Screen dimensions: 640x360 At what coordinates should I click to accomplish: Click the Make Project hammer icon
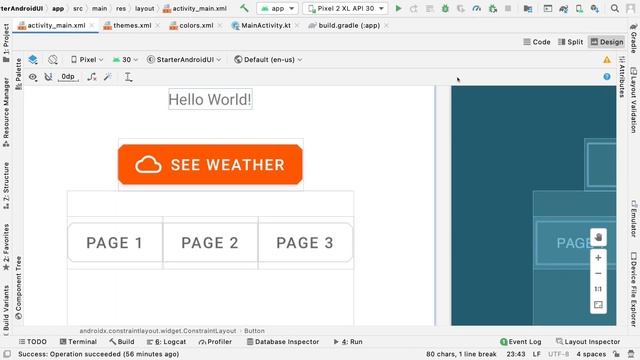point(244,8)
